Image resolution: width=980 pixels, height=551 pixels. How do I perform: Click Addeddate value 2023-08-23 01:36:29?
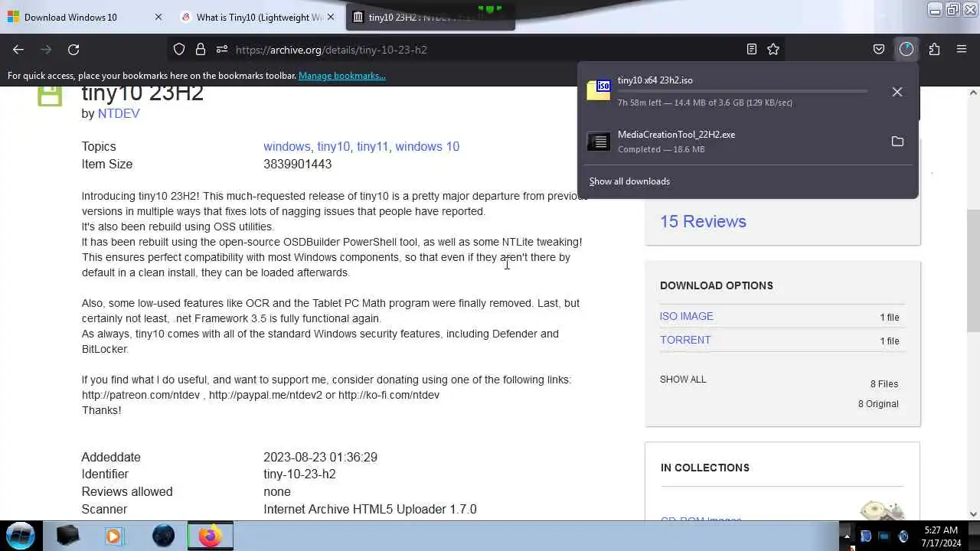point(320,457)
